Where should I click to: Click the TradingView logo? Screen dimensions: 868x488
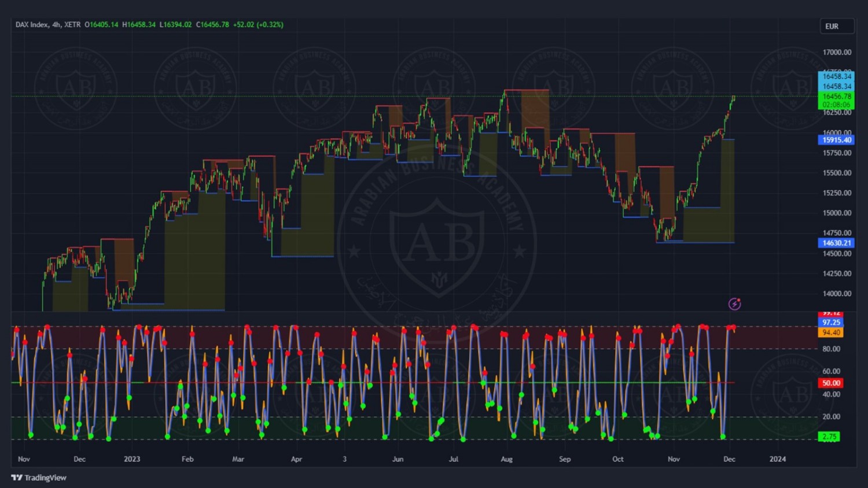point(39,478)
